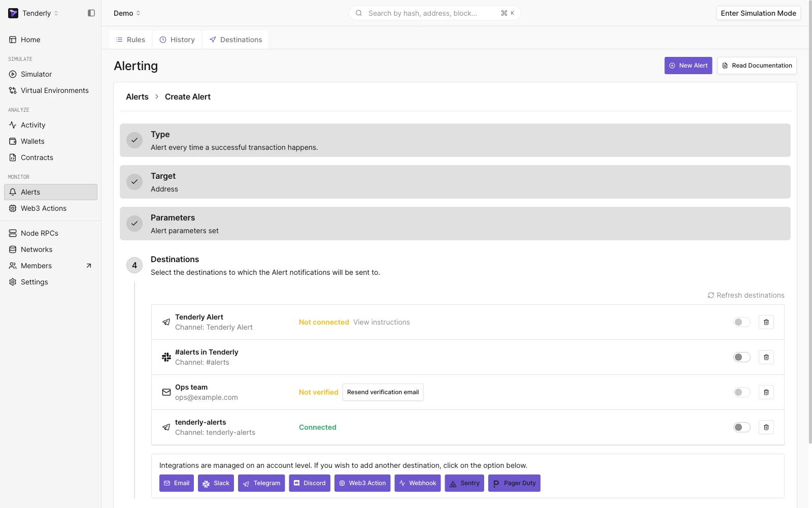Image resolution: width=812 pixels, height=508 pixels.
Task: Select Alerts in sidebar
Action: click(x=51, y=192)
